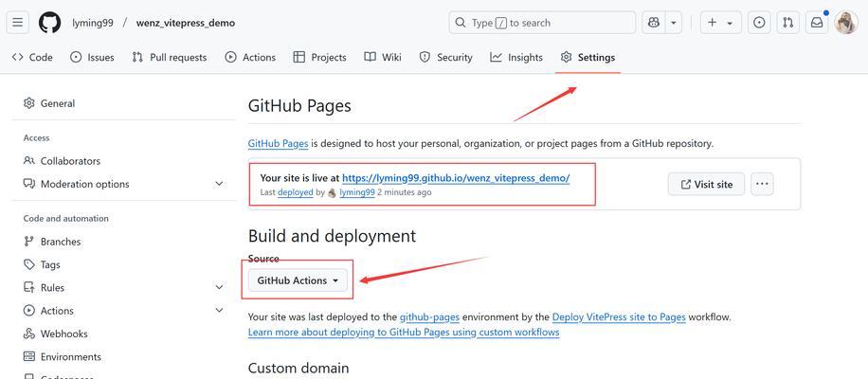The width and height of the screenshot is (868, 379).
Task: Open the Security tab
Action: [445, 57]
